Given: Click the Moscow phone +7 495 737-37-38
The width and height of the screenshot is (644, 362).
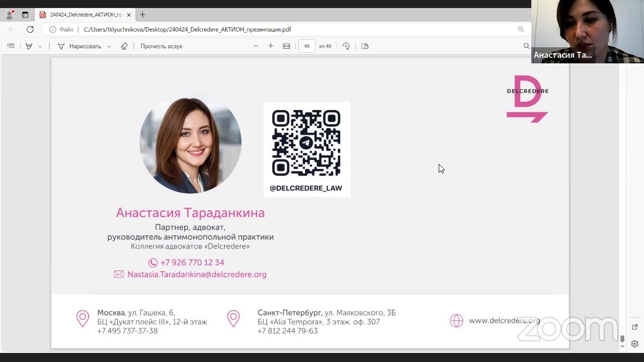Looking at the screenshot, I should pos(127,331).
